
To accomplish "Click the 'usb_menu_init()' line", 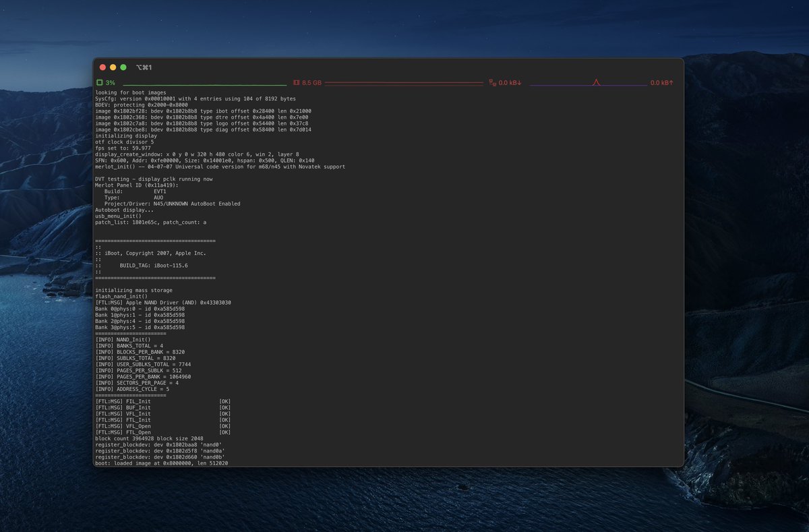I will click(x=118, y=216).
